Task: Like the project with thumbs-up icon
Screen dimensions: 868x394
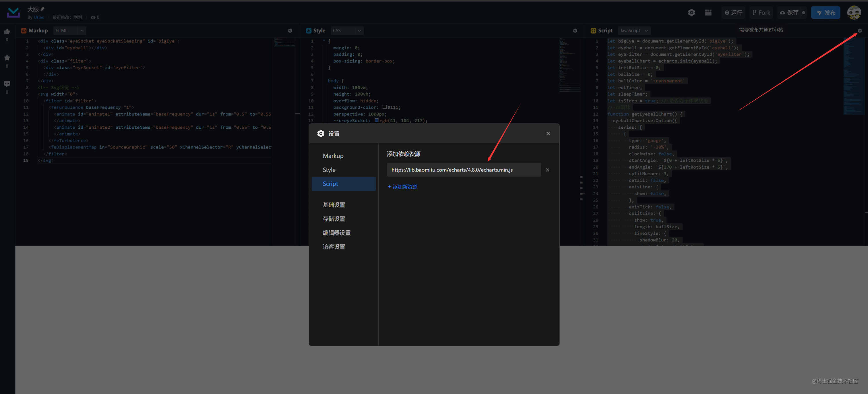Action: [x=7, y=32]
